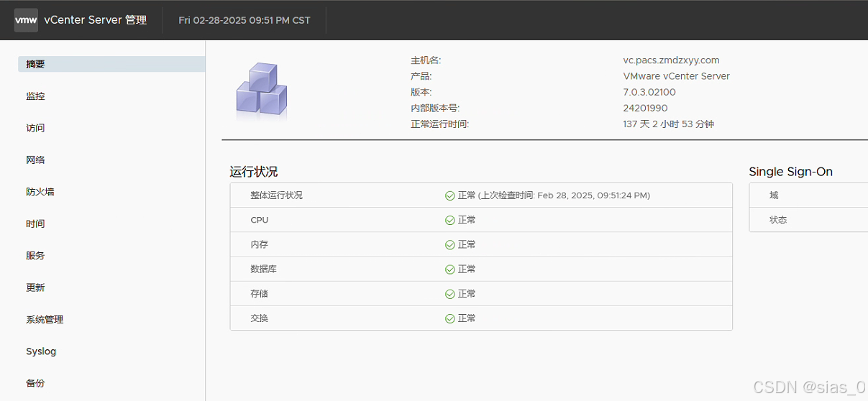Click the hostname vc.pacs.zmdzxyy.com
Image resolution: width=868 pixels, height=401 pixels.
[671, 60]
